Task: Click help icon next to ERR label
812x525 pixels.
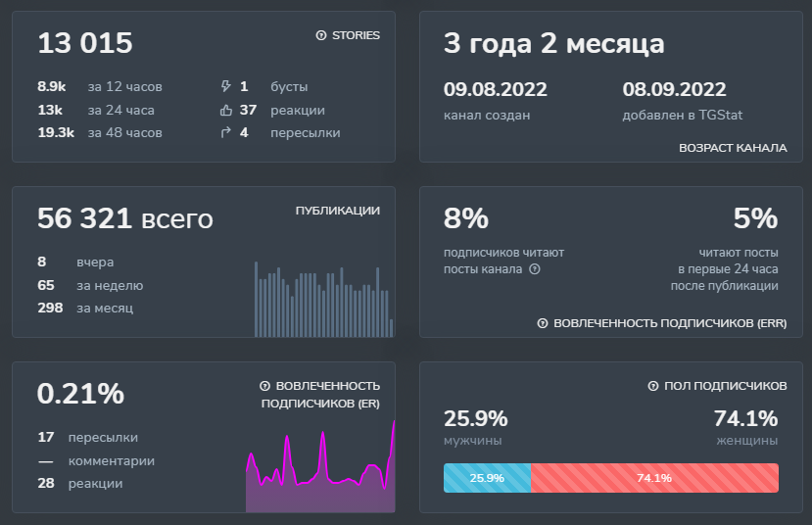Action: pos(544,322)
